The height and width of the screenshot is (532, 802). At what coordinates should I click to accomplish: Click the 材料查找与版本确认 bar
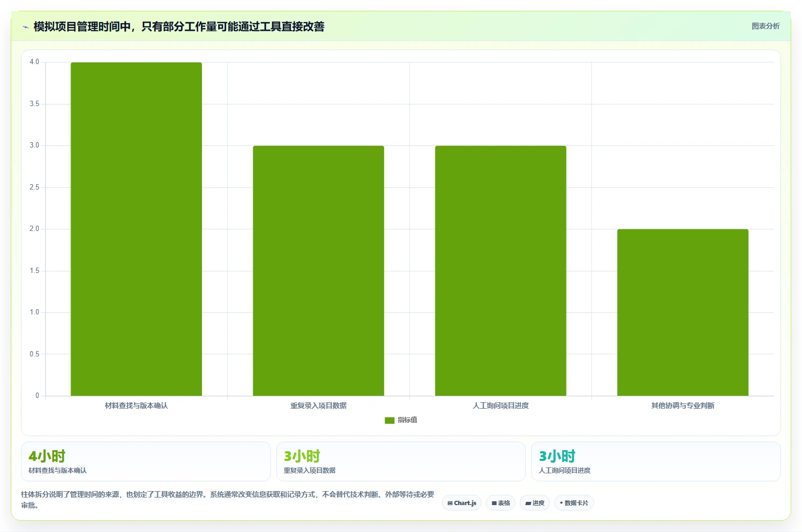pos(136,229)
